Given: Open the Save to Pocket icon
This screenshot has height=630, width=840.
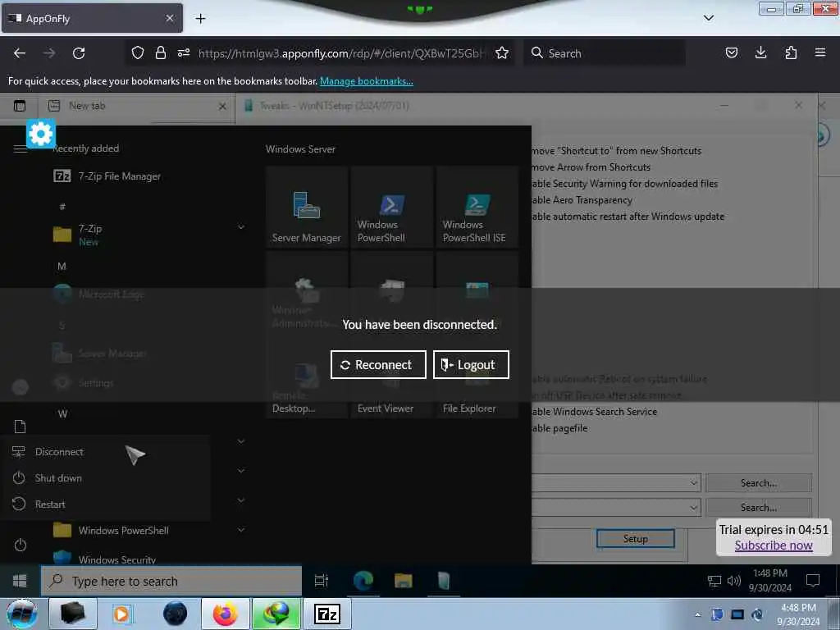Looking at the screenshot, I should click(731, 52).
